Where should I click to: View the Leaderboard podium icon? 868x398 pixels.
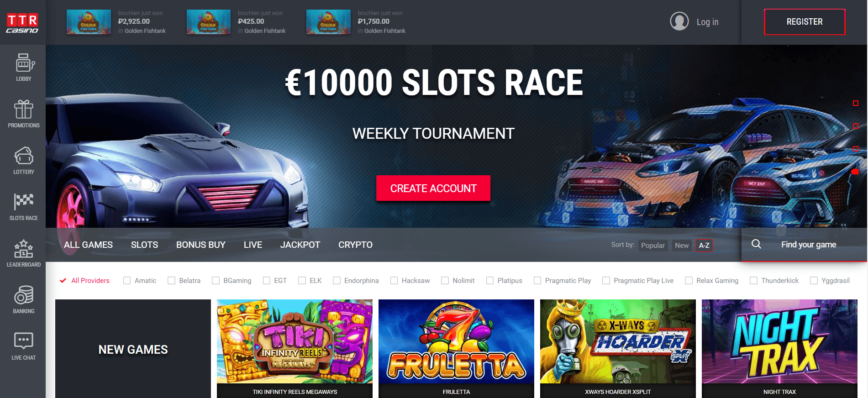pyautogui.click(x=24, y=248)
